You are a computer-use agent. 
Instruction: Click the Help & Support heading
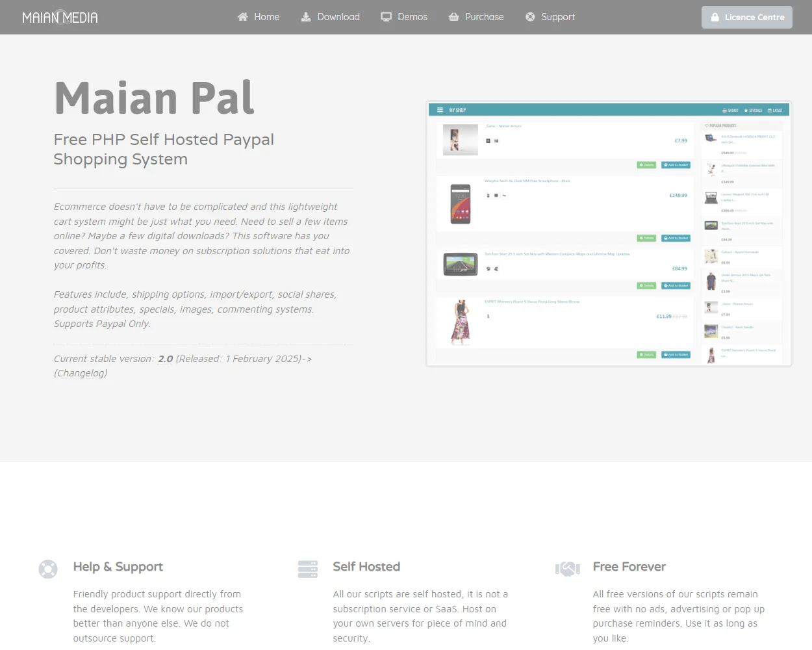(118, 567)
